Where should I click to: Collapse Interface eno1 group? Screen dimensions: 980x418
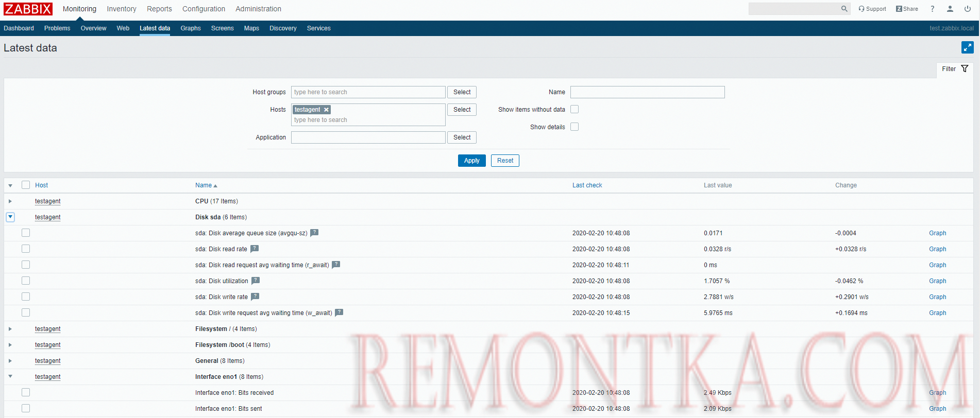tap(10, 376)
